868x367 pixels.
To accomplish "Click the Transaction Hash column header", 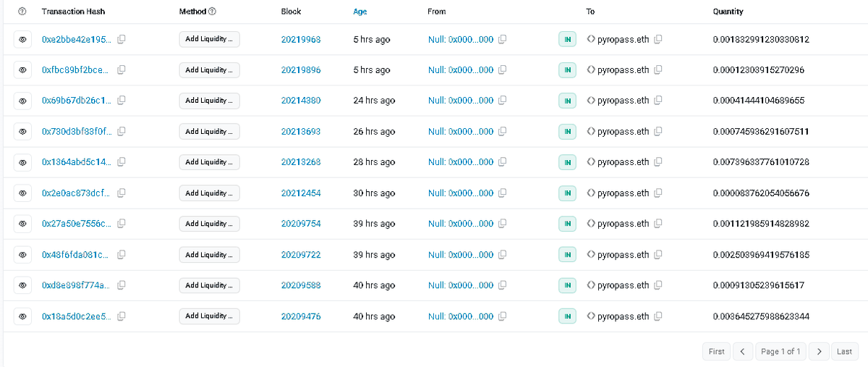I will [74, 12].
